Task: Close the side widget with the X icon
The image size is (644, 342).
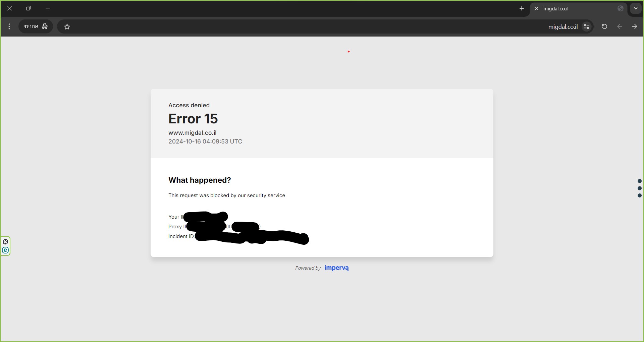Action: (5, 242)
